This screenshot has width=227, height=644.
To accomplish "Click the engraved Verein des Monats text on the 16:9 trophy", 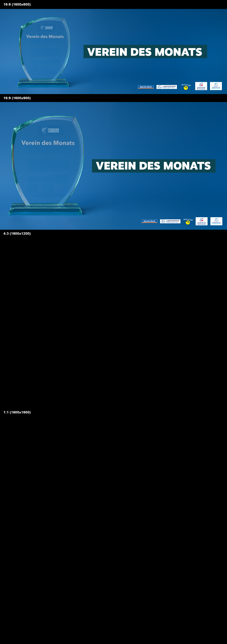I will point(48,143).
